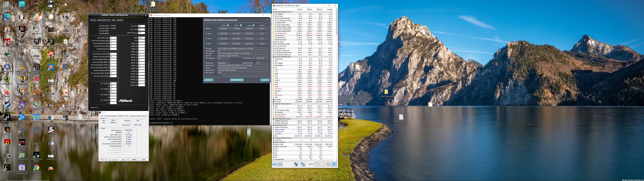Click CAS# Latency field in Timing Configurator

click(x=113, y=38)
